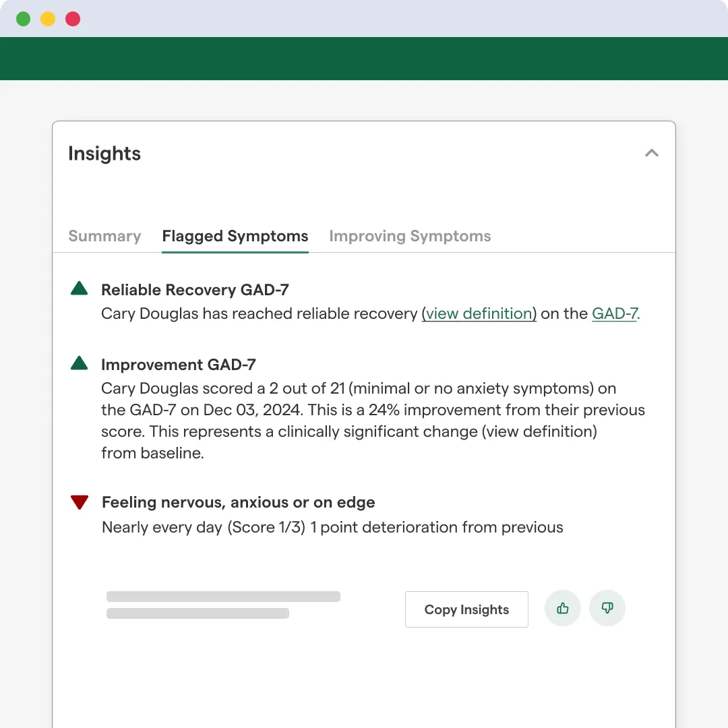Open the Improving Symptoms tab
The width and height of the screenshot is (728, 728).
pyautogui.click(x=410, y=236)
